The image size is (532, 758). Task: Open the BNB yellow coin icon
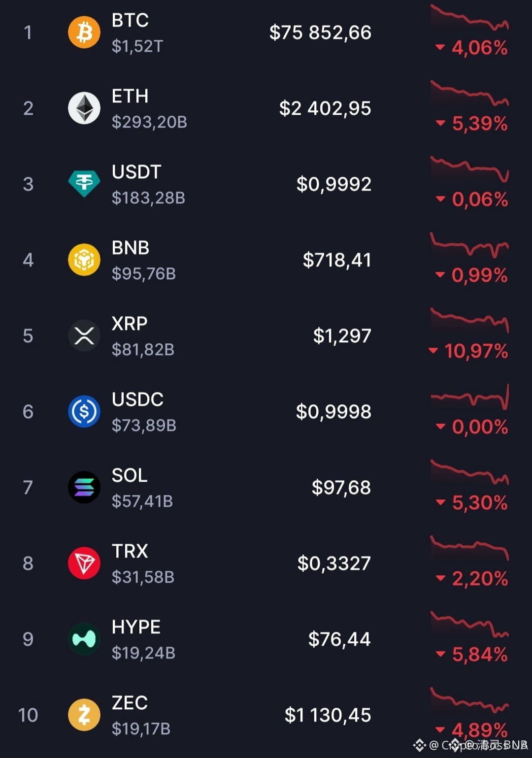(x=84, y=260)
